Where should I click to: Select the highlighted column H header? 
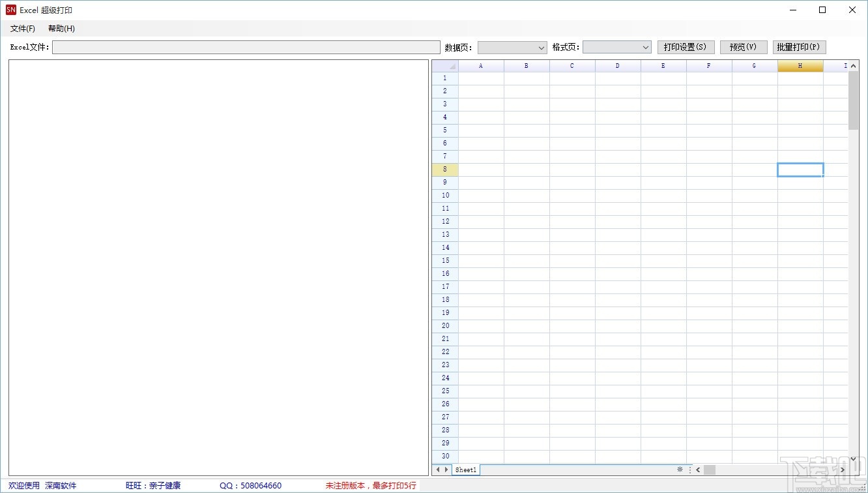(800, 66)
